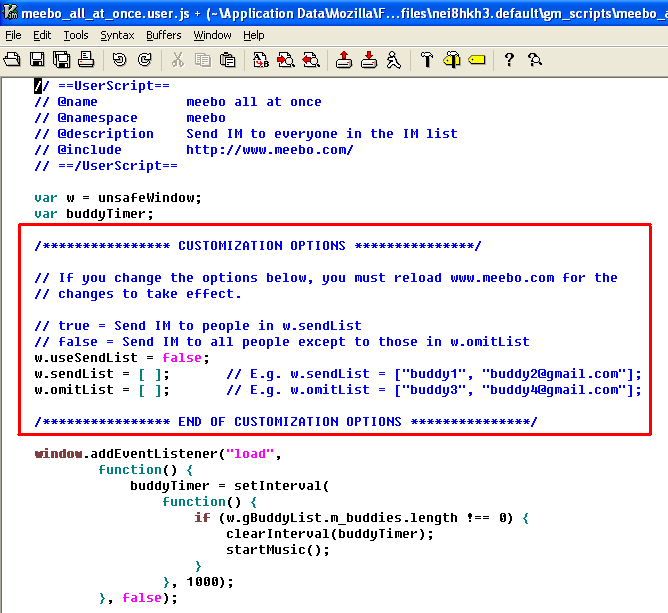Click the Find help search icon
The image size is (668, 613).
point(535,60)
